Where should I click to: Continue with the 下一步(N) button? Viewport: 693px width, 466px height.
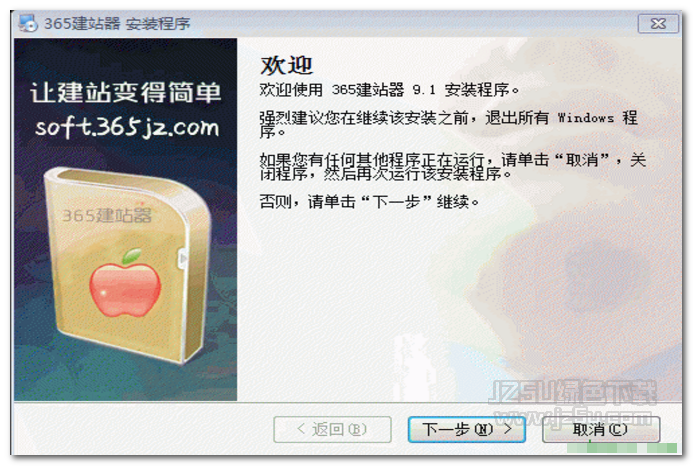tap(467, 429)
